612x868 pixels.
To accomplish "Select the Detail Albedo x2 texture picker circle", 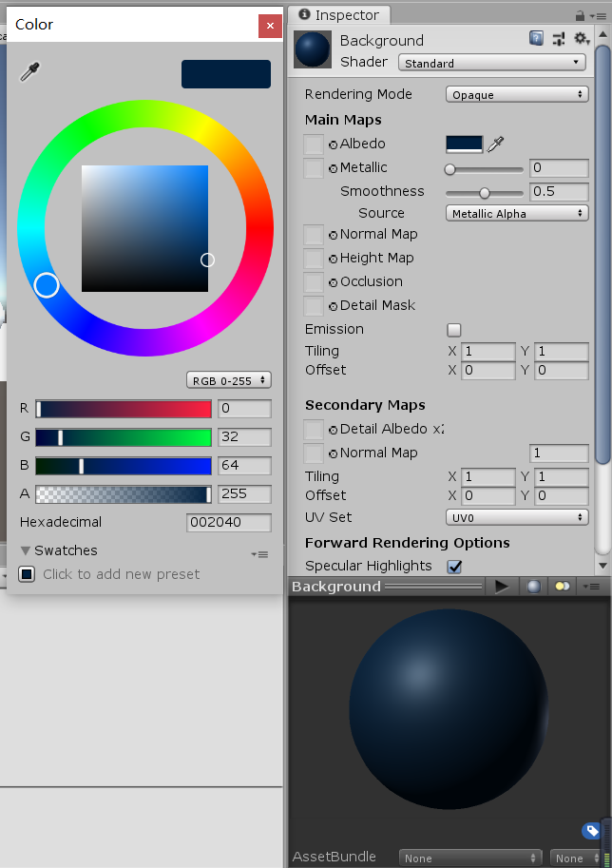I will point(334,430).
